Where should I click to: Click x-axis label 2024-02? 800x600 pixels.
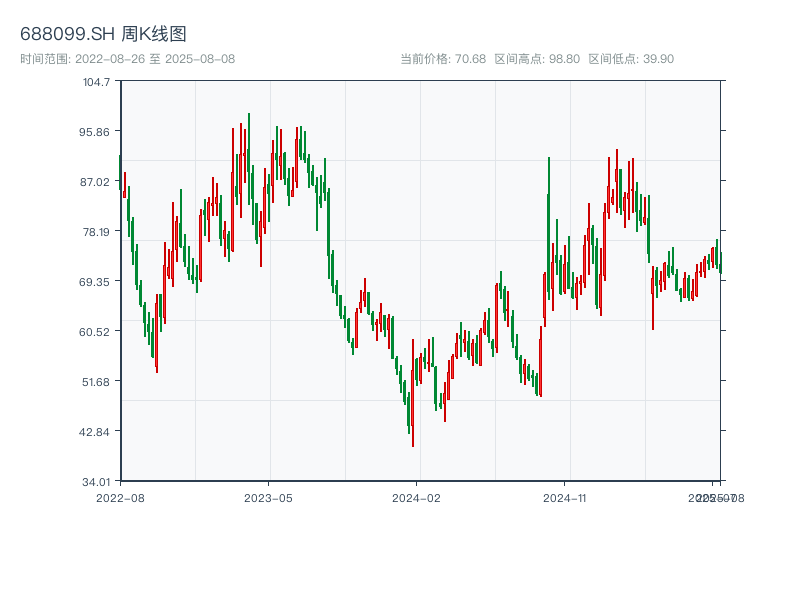click(x=416, y=498)
